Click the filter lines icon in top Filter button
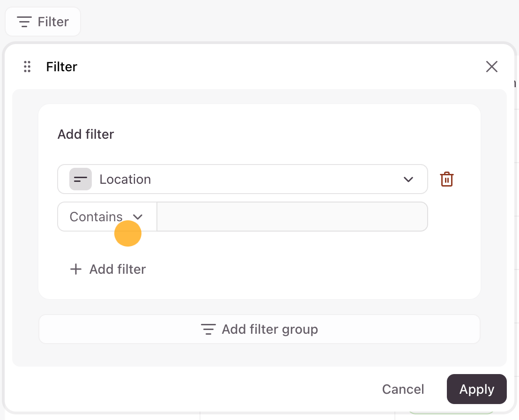Screen dimensions: 519x420 point(24,22)
